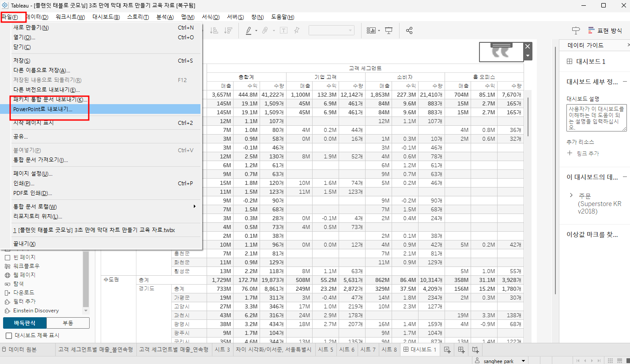Click the sort ascending toolbar icon
Screen dimensions: 630x364
tap(214, 30)
